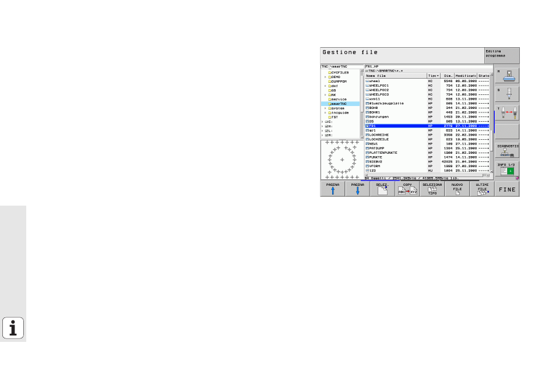Show ULTIMI FILE recent files list
Viewport: 556px width, 392px height.
point(482,189)
